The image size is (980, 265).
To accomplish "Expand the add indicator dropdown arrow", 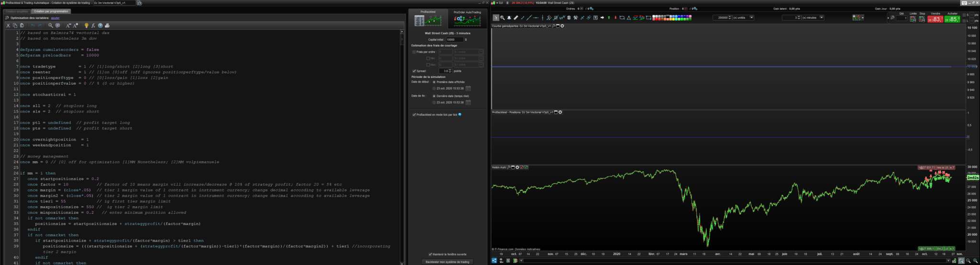I will [862, 18].
